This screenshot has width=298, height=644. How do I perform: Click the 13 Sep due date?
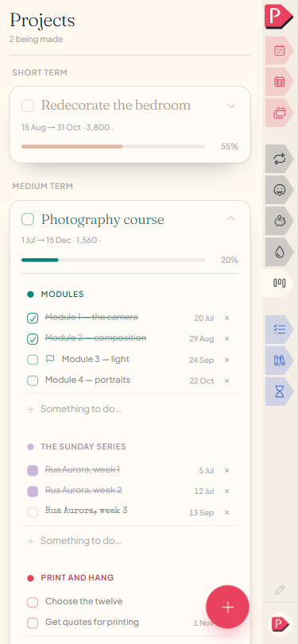(201, 512)
